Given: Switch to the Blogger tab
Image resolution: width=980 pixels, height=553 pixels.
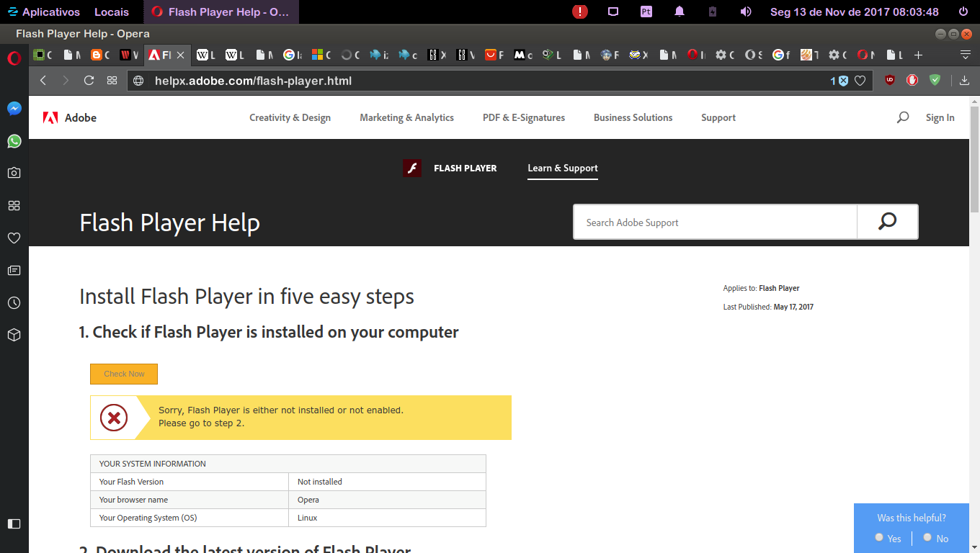Looking at the screenshot, I should coord(100,55).
